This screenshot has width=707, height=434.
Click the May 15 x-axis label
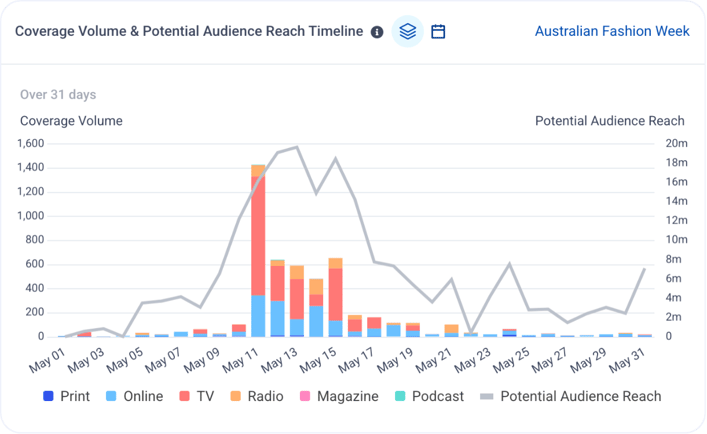point(318,360)
